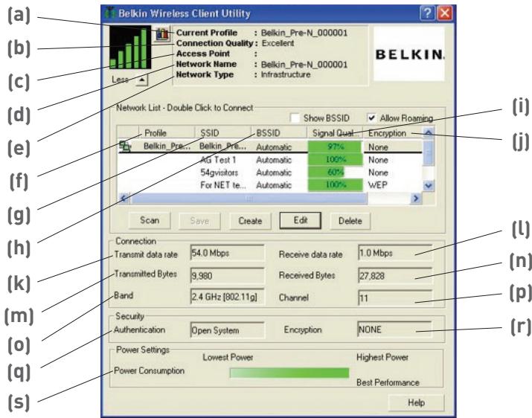Click the connected-network icon in Belkin_Pre row
The width and height of the screenshot is (532, 418).
(x=125, y=147)
